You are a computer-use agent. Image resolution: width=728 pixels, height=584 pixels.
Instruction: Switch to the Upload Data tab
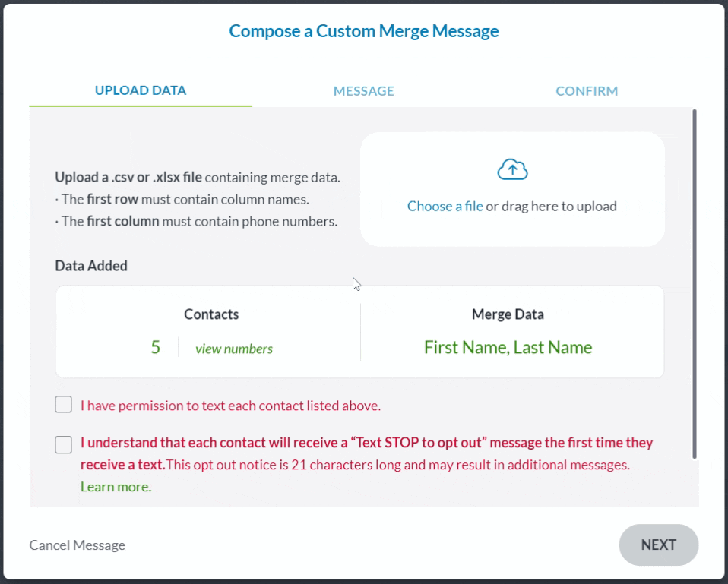pyautogui.click(x=141, y=90)
